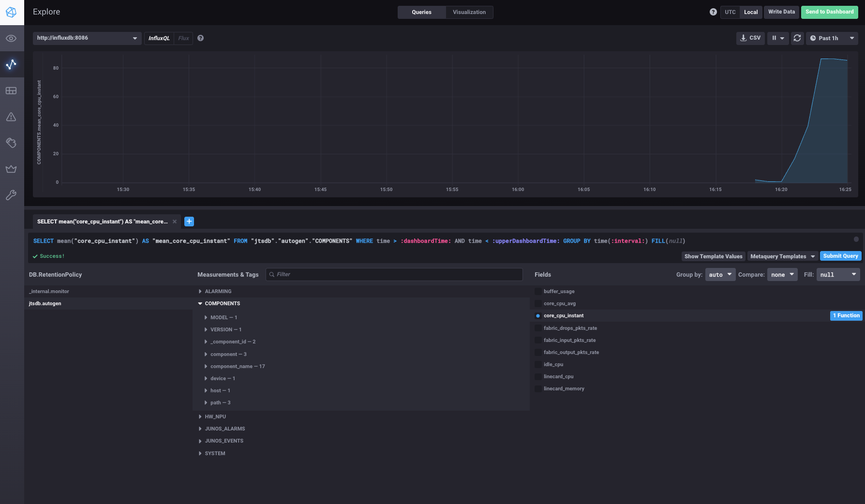The width and height of the screenshot is (865, 504).
Task: Check the idle_cpu field
Action: pyautogui.click(x=538, y=365)
